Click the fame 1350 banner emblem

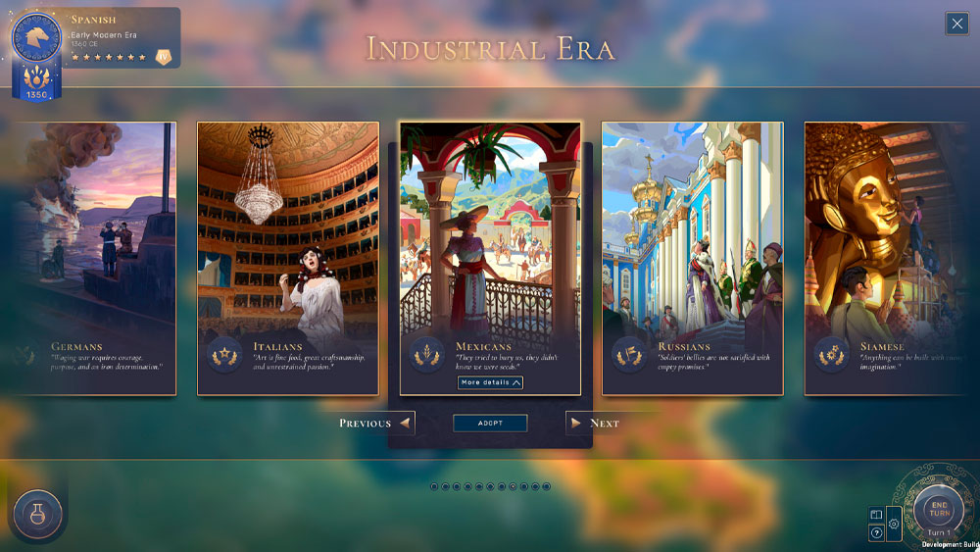(36, 81)
